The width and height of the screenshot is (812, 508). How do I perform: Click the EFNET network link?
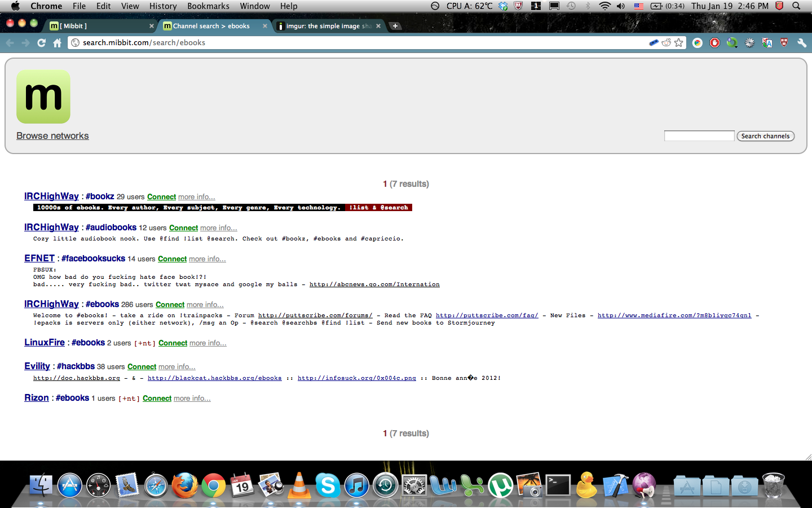[x=39, y=259]
